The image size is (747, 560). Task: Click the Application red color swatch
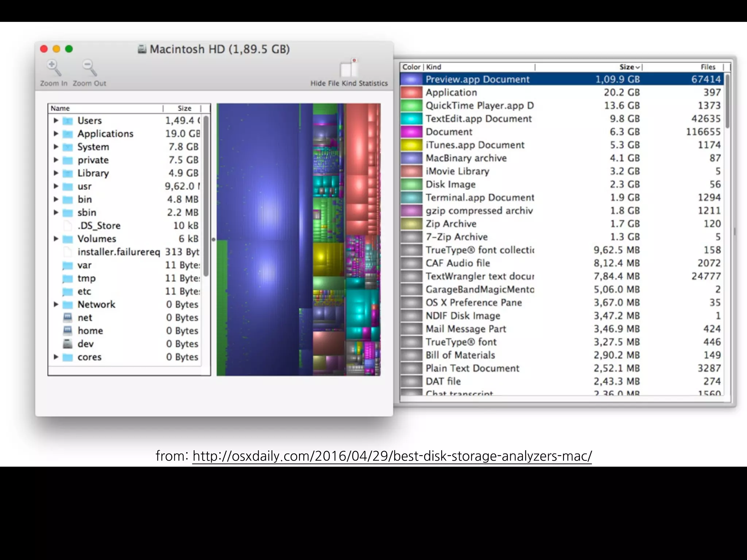[x=411, y=92]
